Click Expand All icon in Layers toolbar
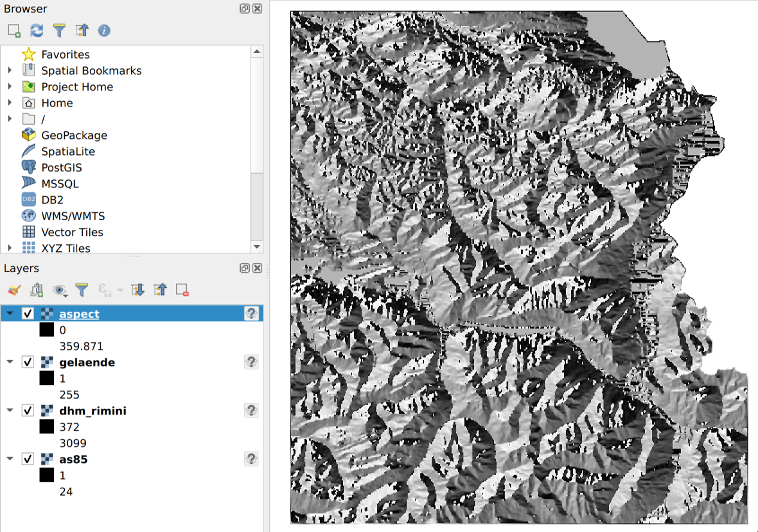758x532 pixels. point(138,290)
